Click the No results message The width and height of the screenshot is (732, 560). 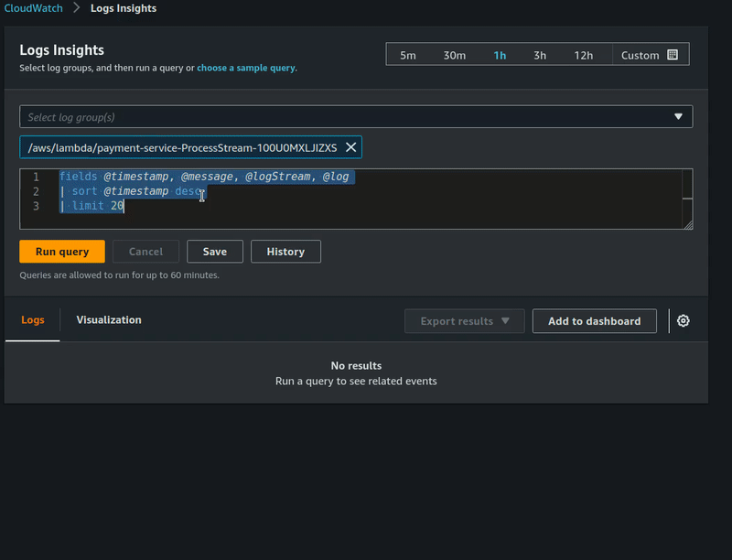coord(356,366)
